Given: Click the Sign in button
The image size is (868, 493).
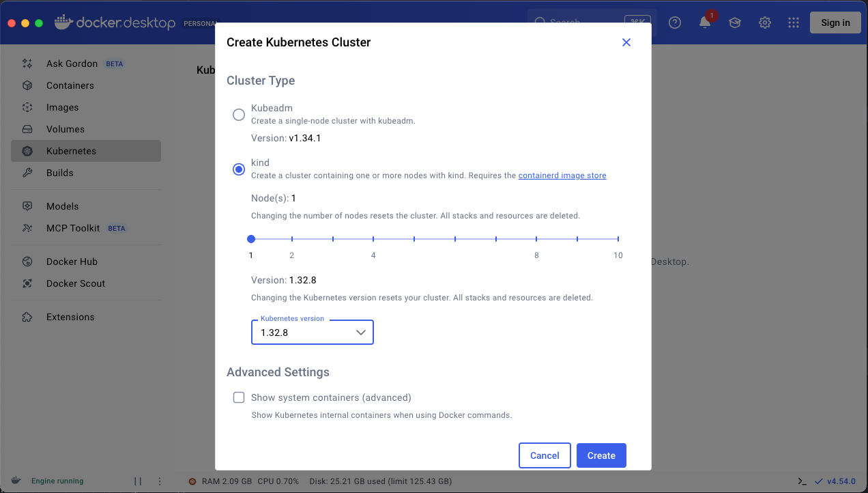Looking at the screenshot, I should click(x=835, y=23).
